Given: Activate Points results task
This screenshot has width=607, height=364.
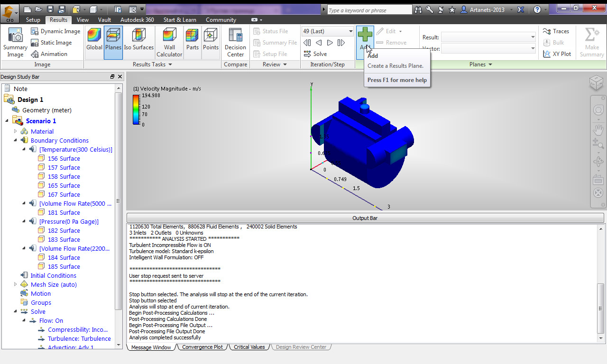Looking at the screenshot, I should [x=211, y=42].
